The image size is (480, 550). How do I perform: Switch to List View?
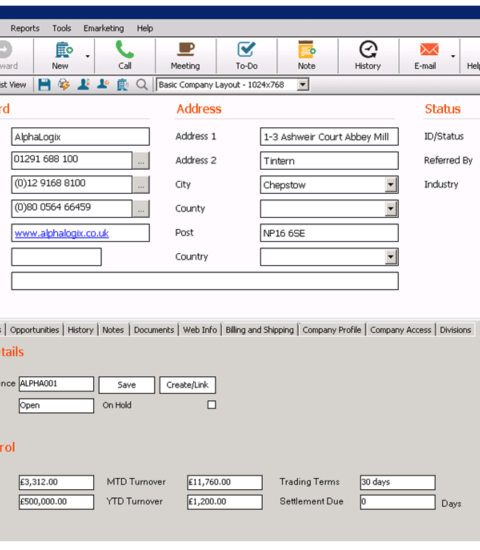pos(13,85)
